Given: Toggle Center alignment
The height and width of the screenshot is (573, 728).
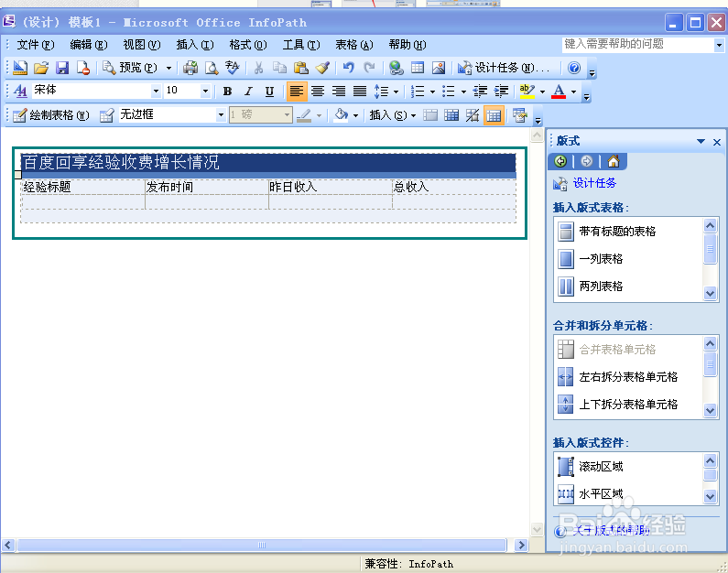Looking at the screenshot, I should point(318,91).
